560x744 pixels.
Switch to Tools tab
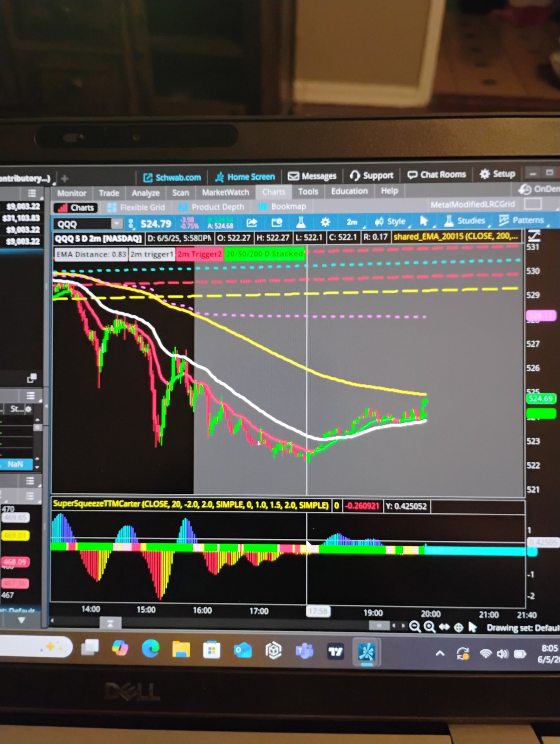308,191
